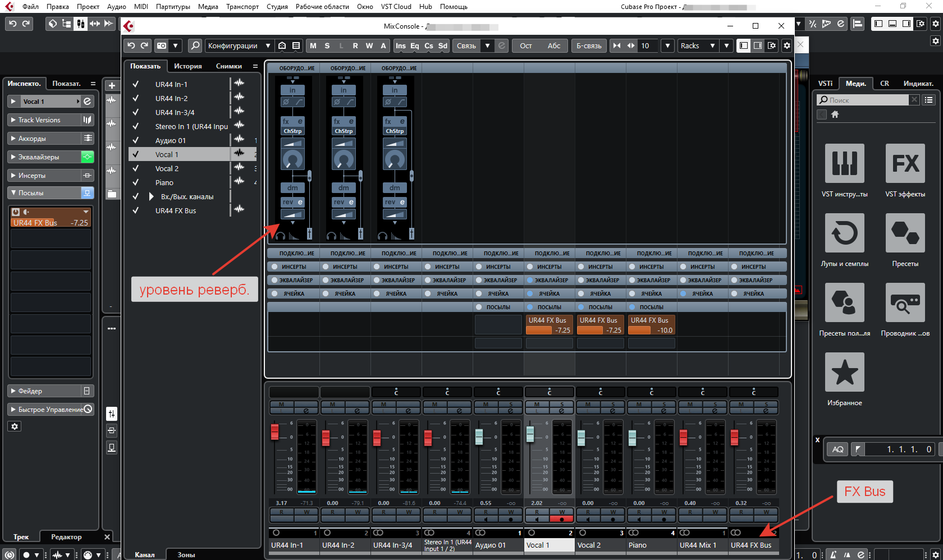943x560 pixels.
Task: Open the VST effects tile
Action: (x=905, y=163)
